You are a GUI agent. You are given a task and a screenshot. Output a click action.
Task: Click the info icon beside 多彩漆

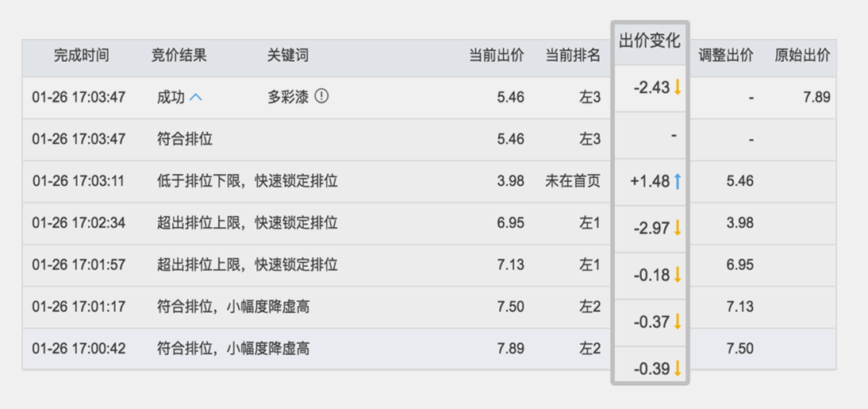click(x=321, y=97)
